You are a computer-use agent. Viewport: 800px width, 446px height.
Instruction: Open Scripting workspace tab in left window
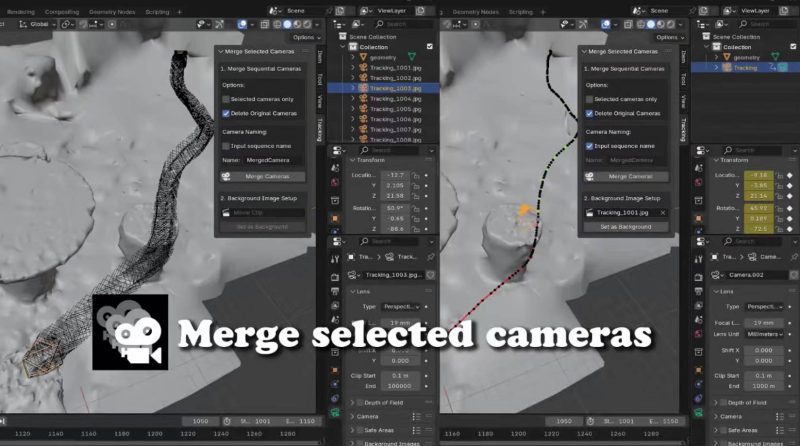tap(157, 12)
